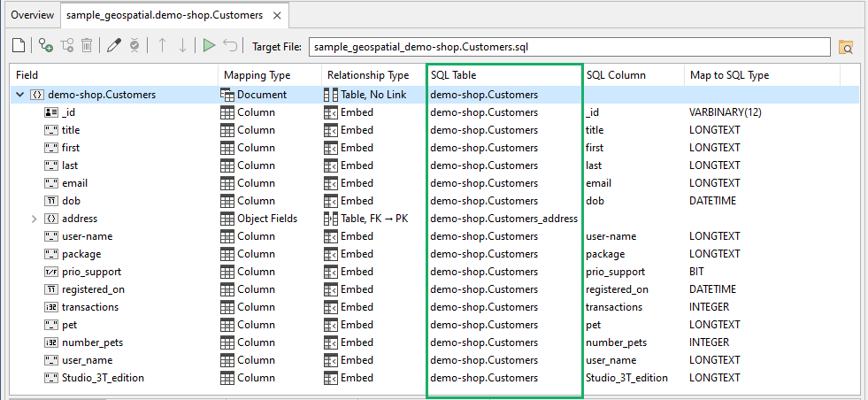This screenshot has width=868, height=400.
Task: Click the Map to SQL Type column header
Action: click(x=729, y=75)
